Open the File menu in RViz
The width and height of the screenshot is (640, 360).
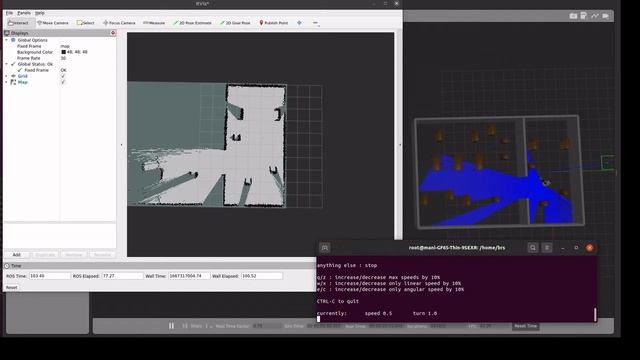click(x=9, y=13)
